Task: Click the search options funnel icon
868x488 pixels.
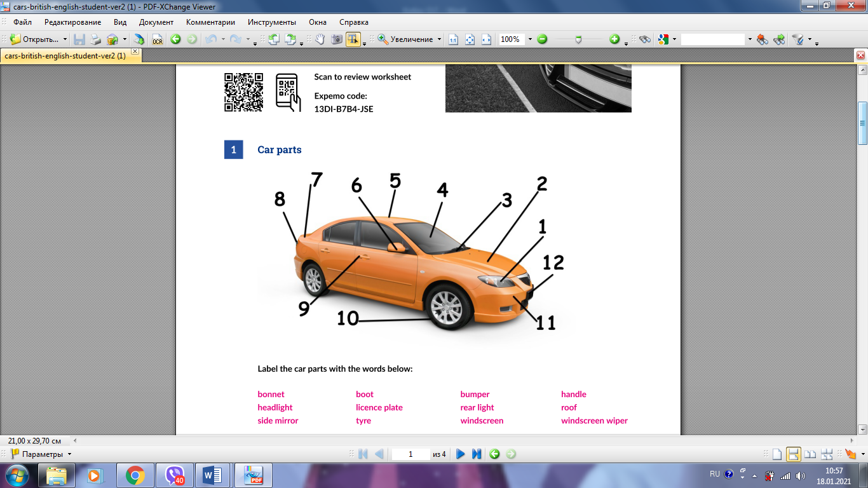Action: point(797,39)
